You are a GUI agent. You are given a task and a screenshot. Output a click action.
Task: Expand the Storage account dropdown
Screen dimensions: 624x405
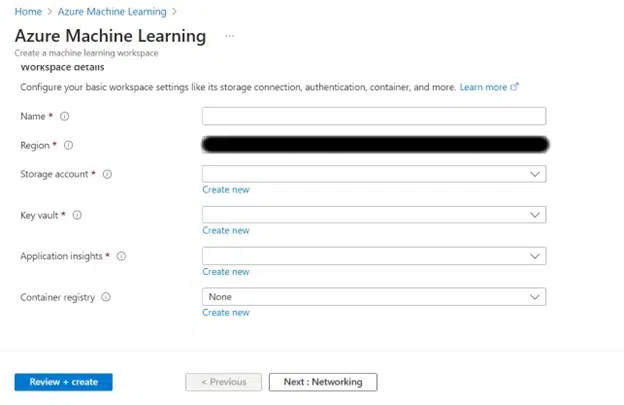tap(374, 174)
